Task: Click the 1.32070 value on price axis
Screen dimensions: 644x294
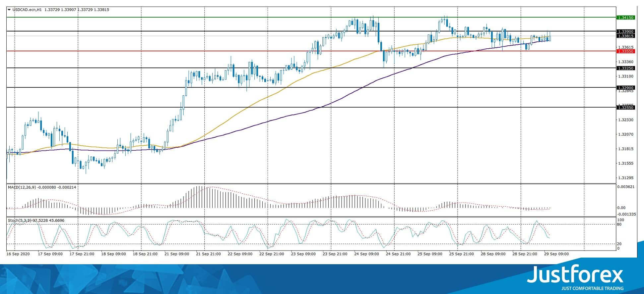Action: (x=625, y=134)
